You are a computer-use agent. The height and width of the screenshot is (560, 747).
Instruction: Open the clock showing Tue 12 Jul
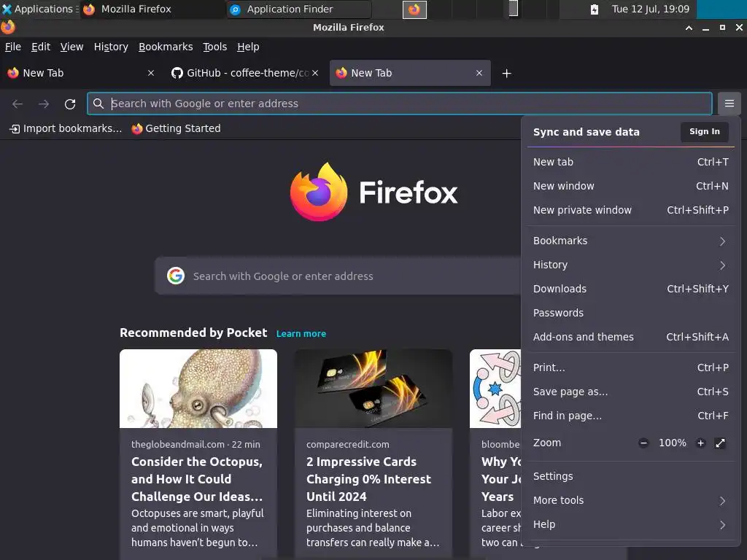650,9
